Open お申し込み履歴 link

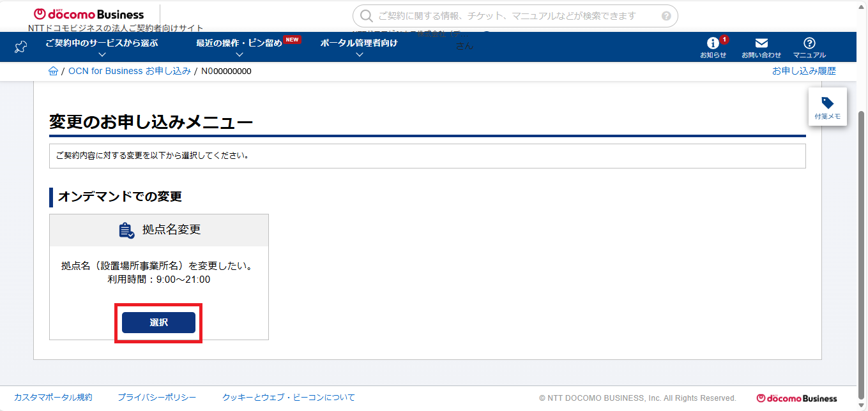tap(803, 71)
